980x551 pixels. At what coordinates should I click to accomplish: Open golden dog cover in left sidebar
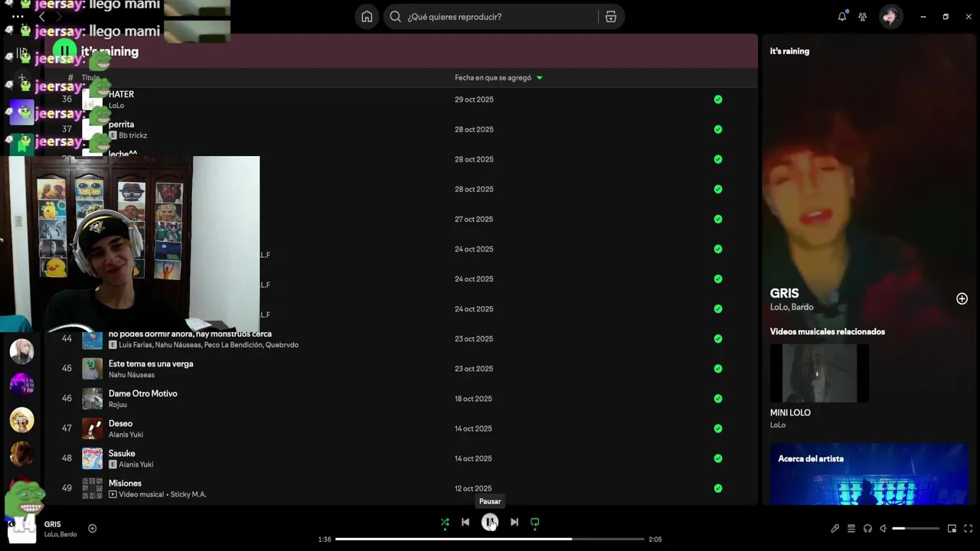21,419
